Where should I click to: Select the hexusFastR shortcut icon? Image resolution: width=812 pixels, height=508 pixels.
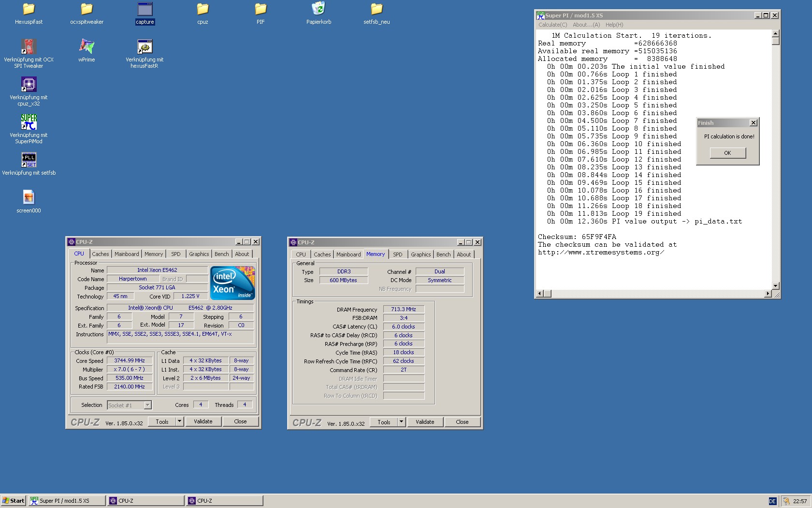click(145, 46)
